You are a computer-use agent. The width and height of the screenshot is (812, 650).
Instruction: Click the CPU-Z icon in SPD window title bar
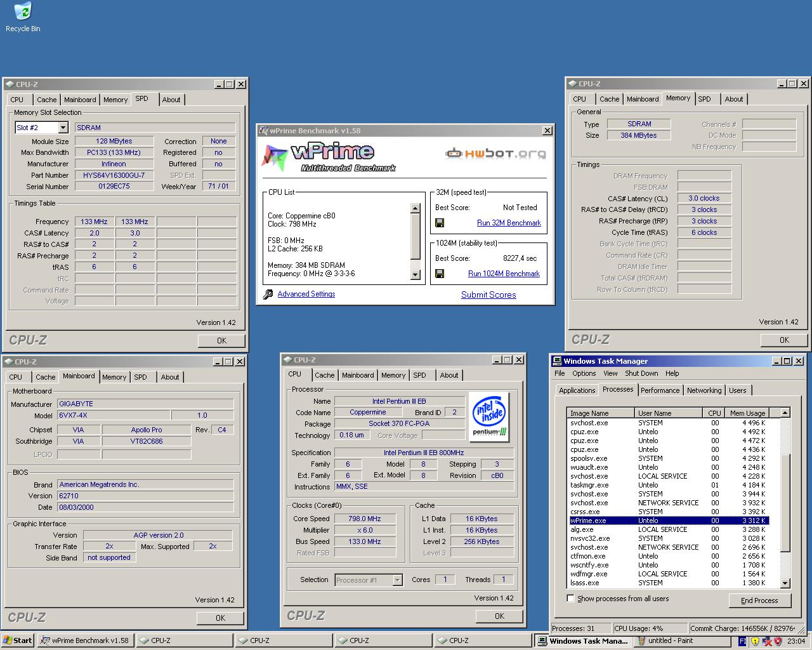pos(10,84)
